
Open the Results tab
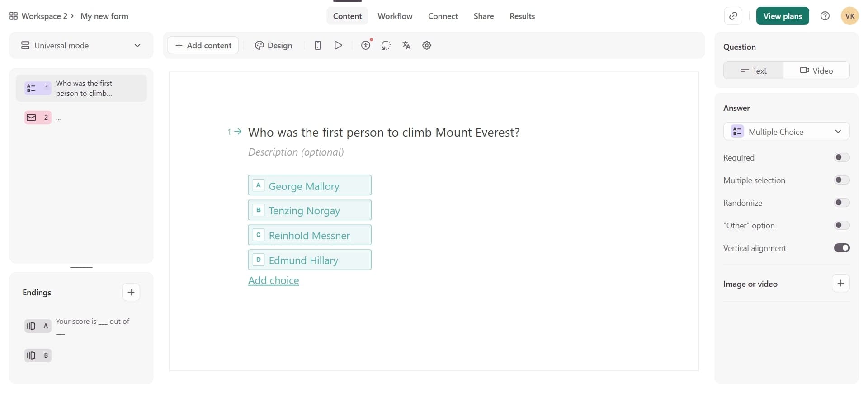tap(522, 16)
